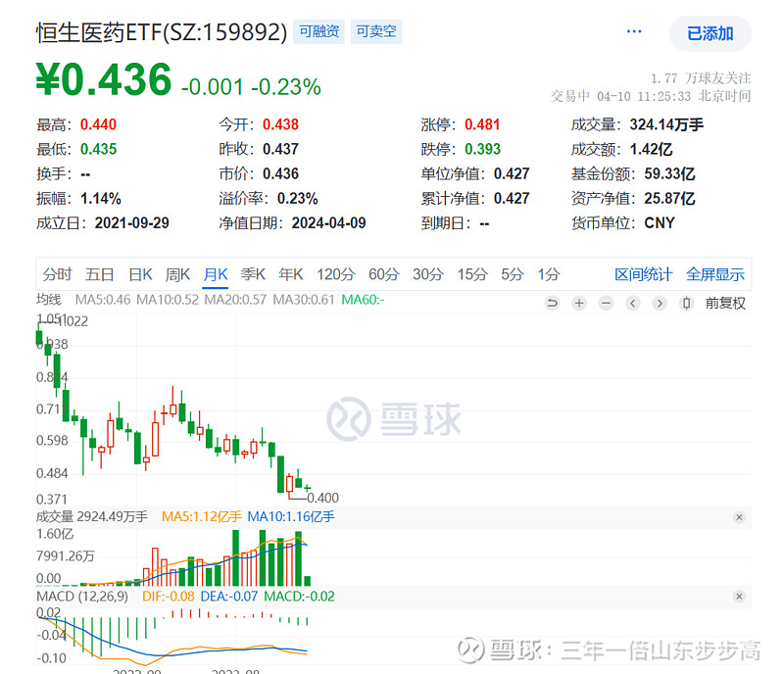Image resolution: width=784 pixels, height=674 pixels.
Task: Click the 跌停 value 0.393
Action: [x=482, y=149]
